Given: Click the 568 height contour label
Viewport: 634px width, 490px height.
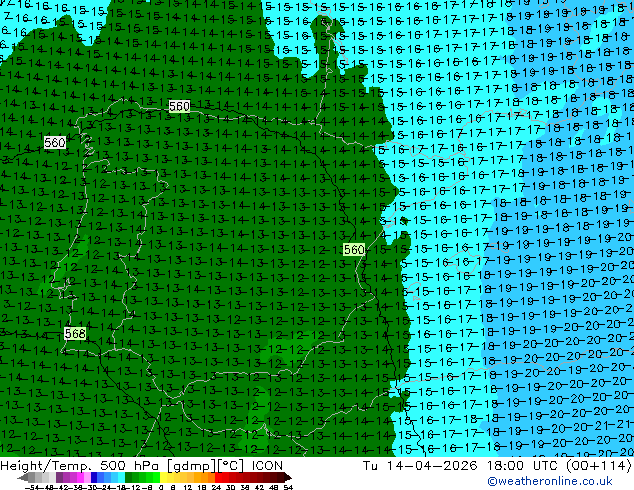Looking at the screenshot, I should (75, 334).
